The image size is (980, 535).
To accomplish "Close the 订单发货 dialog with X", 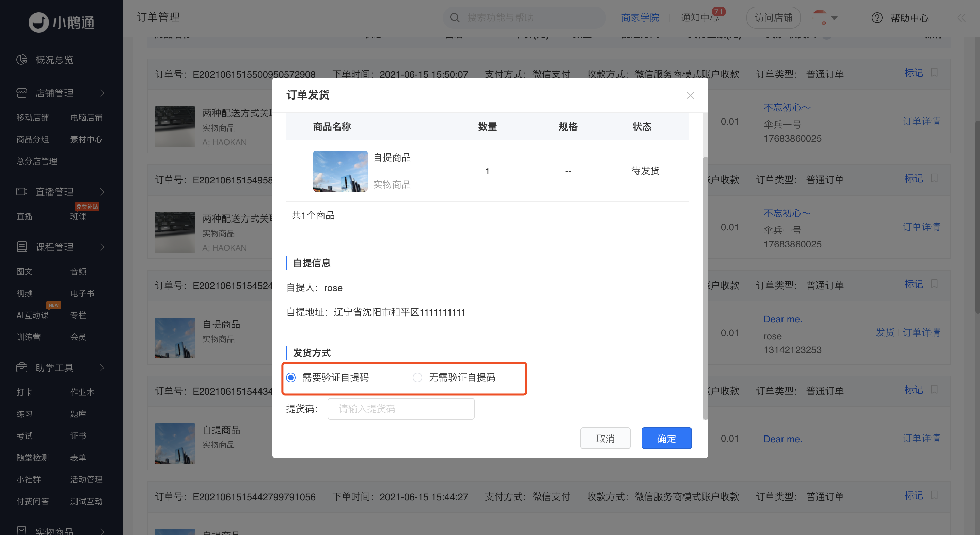I will pyautogui.click(x=690, y=95).
